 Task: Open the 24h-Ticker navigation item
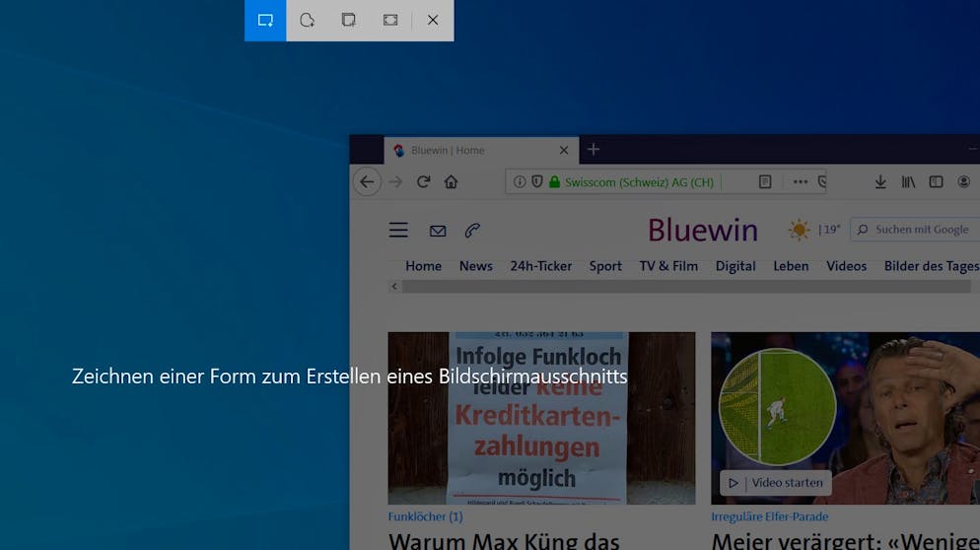pyautogui.click(x=540, y=266)
